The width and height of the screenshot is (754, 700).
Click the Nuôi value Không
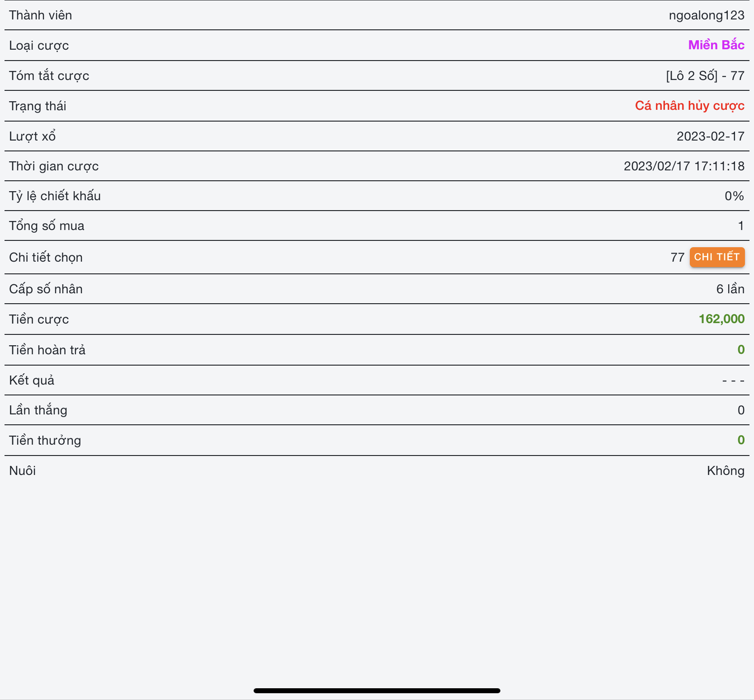(725, 470)
